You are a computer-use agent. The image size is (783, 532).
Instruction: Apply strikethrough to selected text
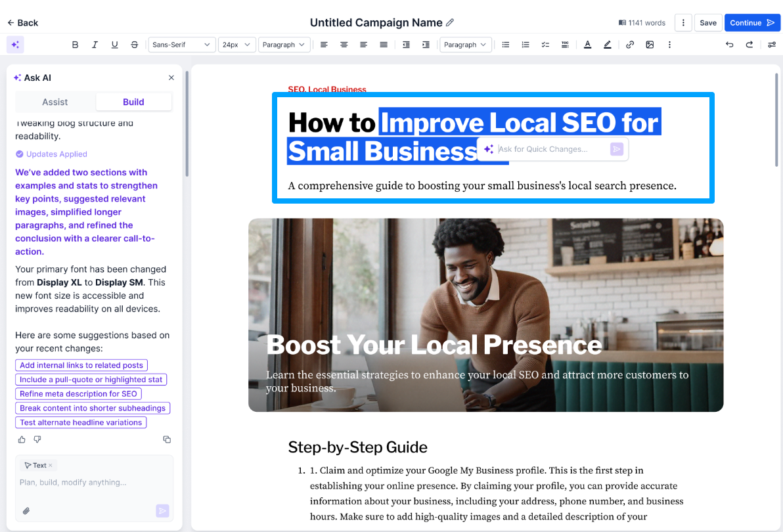coord(134,45)
